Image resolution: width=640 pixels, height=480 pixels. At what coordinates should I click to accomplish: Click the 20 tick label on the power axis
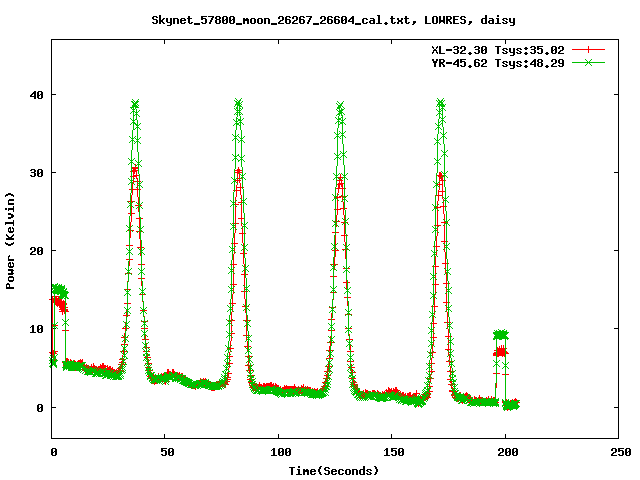coord(36,251)
